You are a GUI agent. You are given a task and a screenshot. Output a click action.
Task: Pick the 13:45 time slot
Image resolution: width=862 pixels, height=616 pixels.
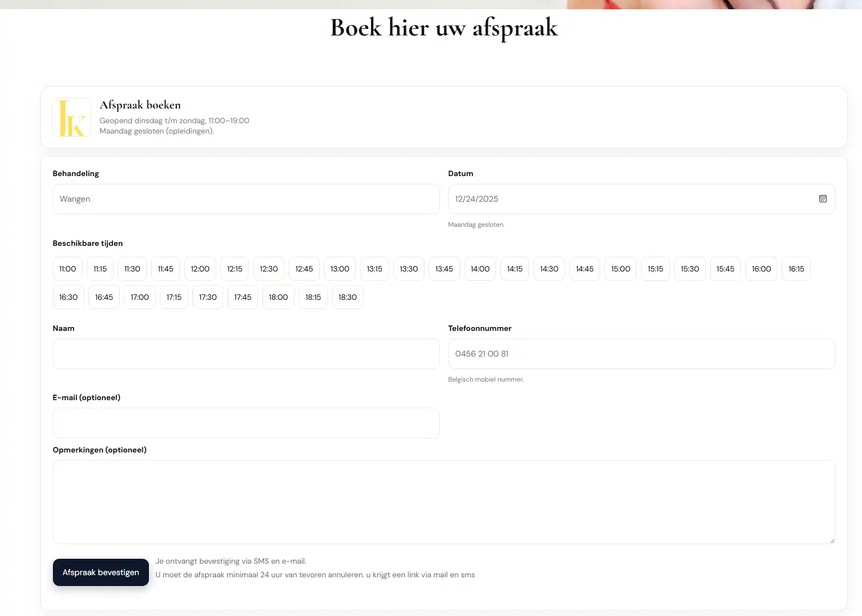point(444,269)
